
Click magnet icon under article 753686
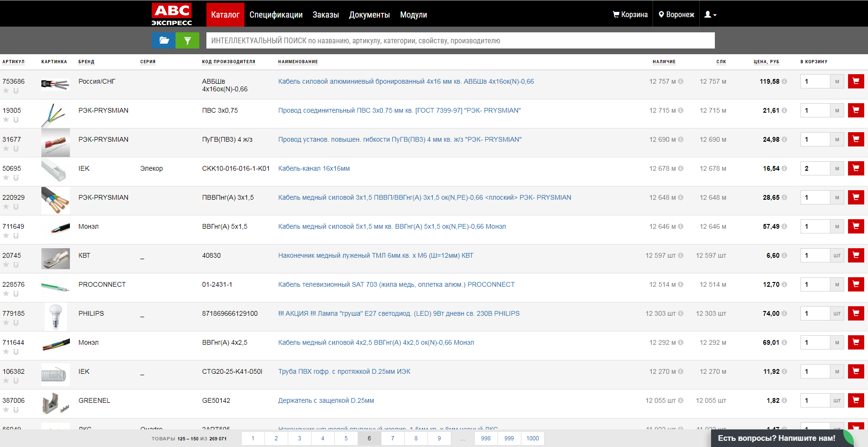[16, 91]
